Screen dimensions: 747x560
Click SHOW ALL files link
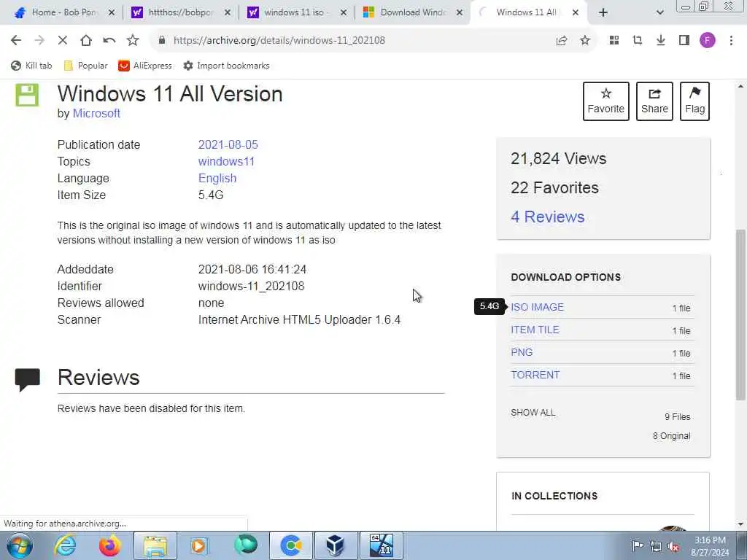(x=533, y=413)
